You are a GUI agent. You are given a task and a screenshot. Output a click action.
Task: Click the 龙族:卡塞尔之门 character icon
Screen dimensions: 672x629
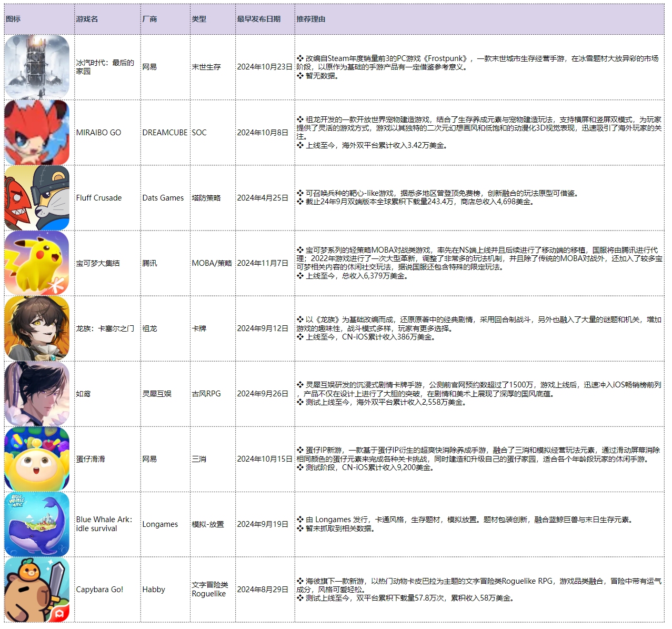pos(37,328)
